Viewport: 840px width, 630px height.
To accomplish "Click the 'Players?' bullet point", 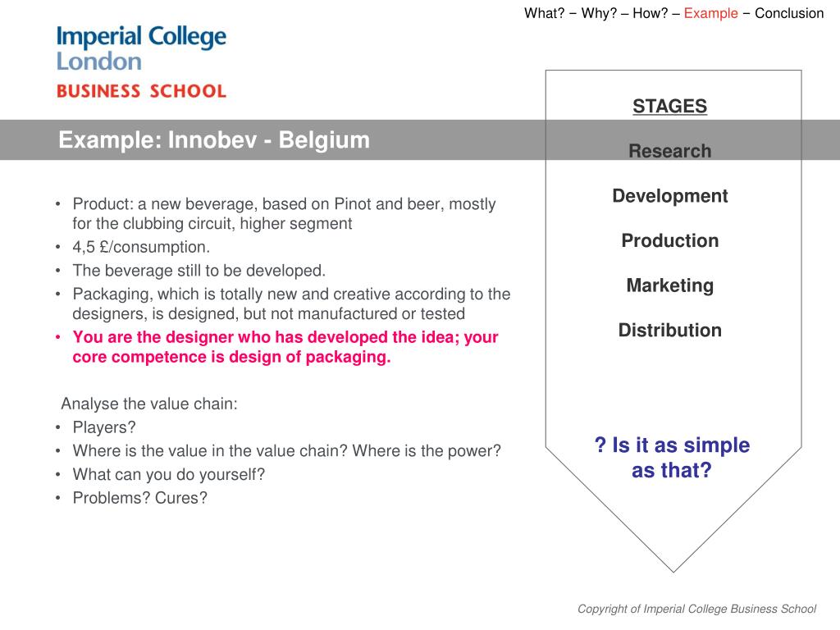I will pos(104,427).
